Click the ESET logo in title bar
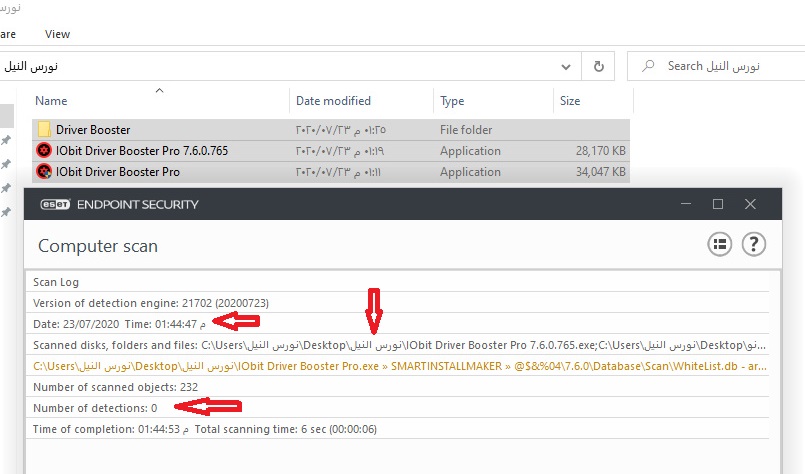Screen dimensions: 805x474 pyautogui.click(x=52, y=204)
